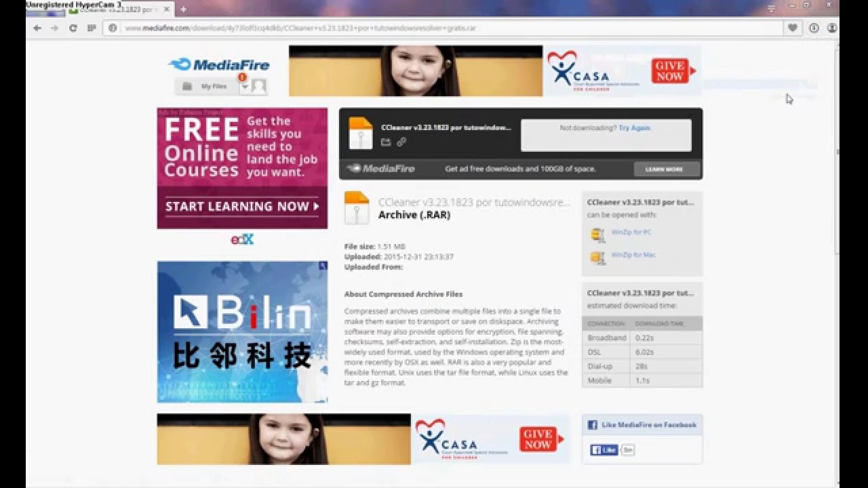
Task: Open My Files button
Action: point(207,86)
